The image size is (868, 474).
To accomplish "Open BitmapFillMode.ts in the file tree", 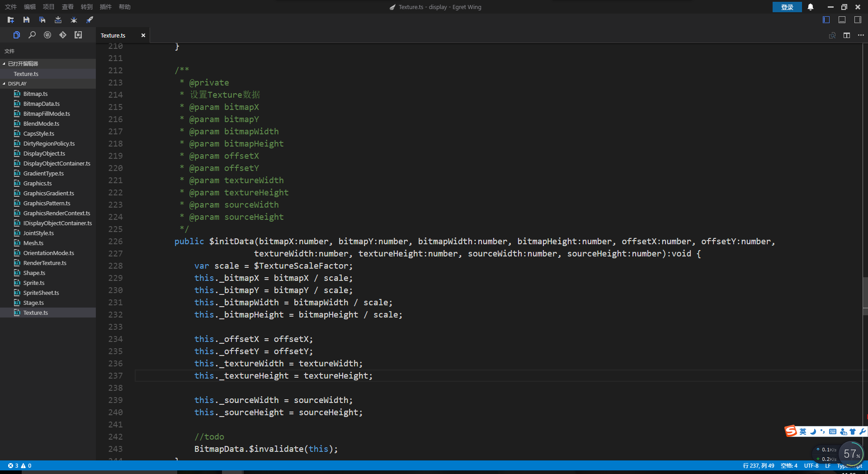I will click(x=48, y=114).
